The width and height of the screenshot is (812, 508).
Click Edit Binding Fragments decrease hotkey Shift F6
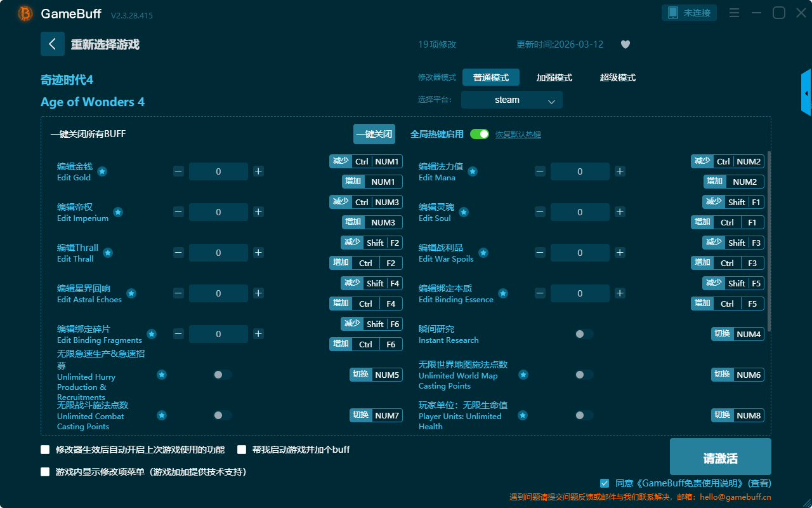(372, 324)
